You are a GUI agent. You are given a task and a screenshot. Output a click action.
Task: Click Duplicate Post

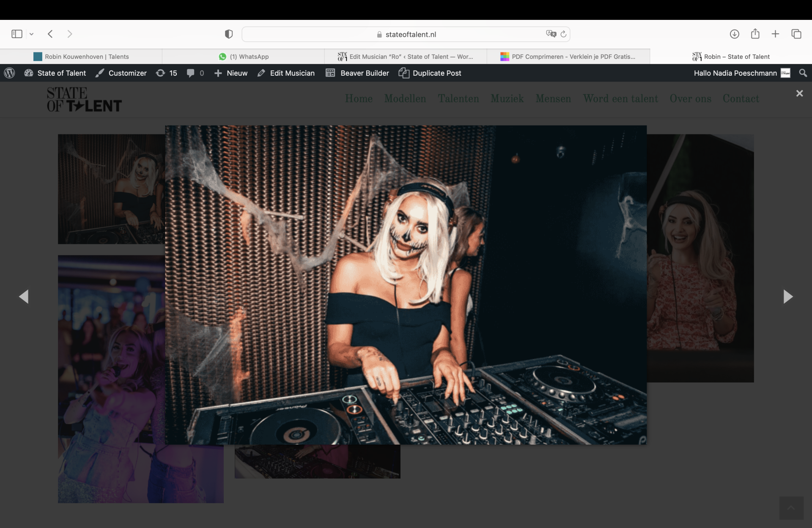coord(430,73)
